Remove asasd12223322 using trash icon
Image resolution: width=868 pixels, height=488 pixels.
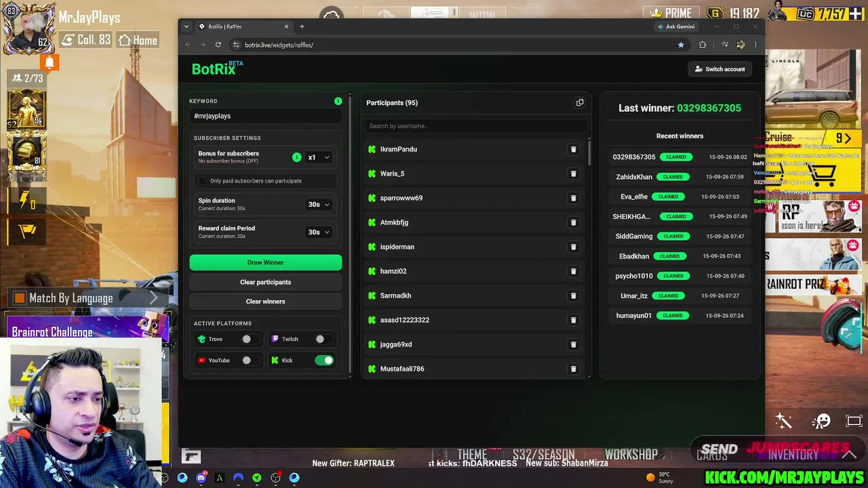point(573,320)
